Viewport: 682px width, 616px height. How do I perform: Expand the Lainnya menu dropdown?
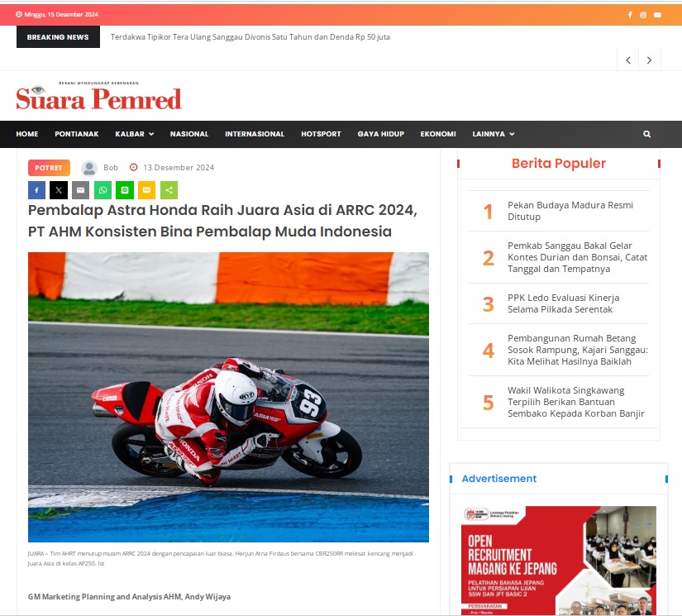point(494,134)
